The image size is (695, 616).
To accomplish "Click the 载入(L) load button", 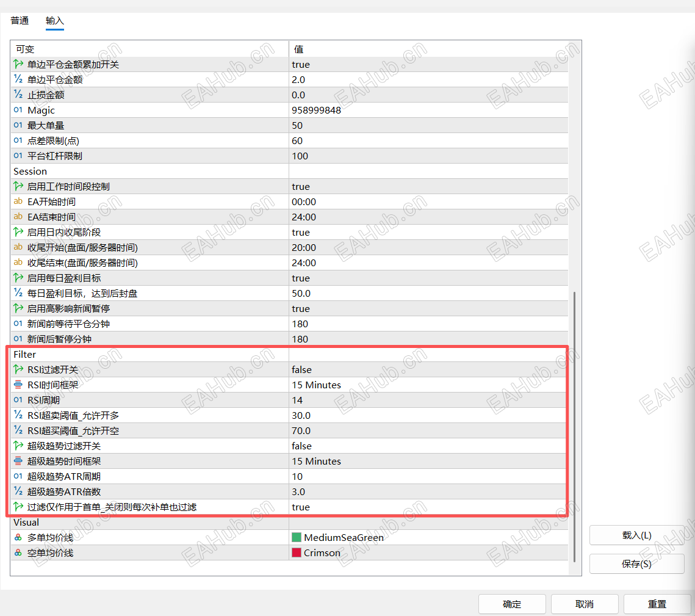I will pyautogui.click(x=636, y=535).
